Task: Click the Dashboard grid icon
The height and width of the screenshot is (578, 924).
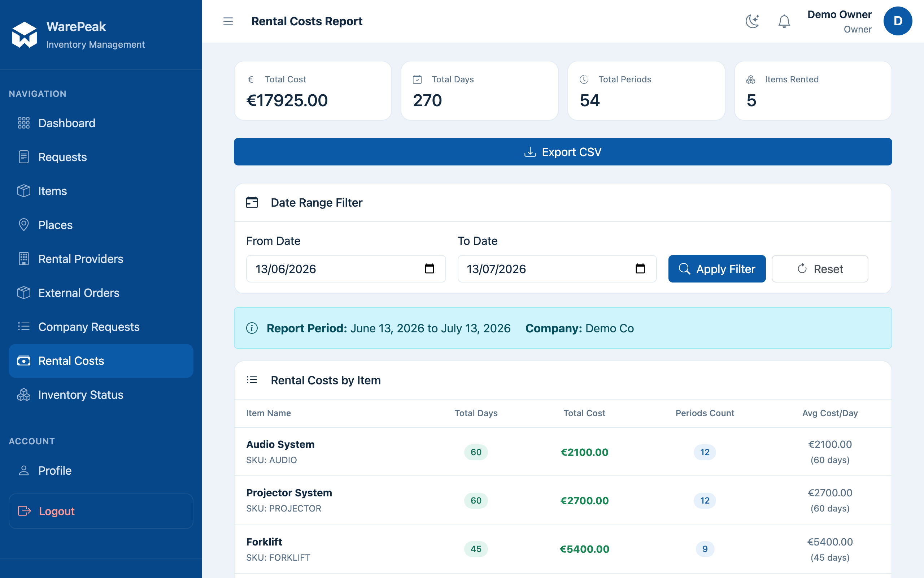Action: (24, 123)
